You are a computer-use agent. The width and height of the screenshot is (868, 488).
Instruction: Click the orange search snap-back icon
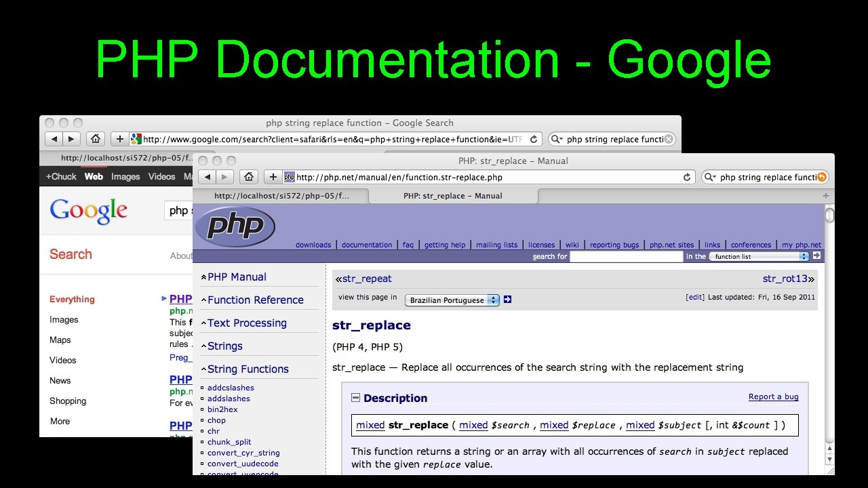click(x=822, y=178)
